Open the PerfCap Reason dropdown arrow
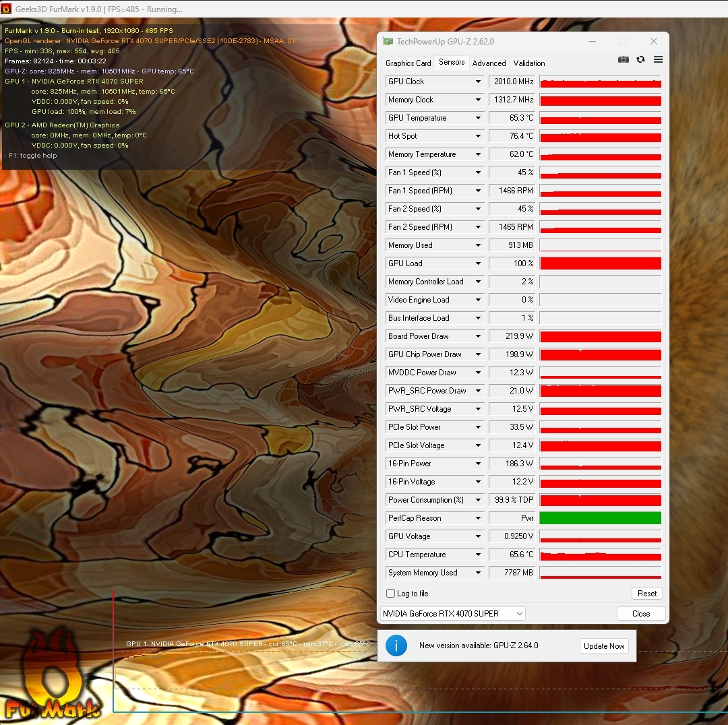This screenshot has height=725, width=728. pos(478,518)
